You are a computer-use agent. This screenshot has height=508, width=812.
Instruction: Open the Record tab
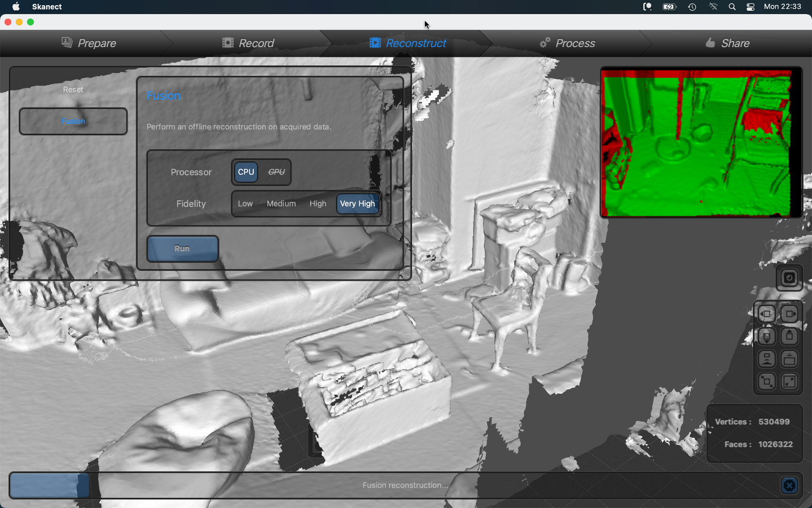(248, 43)
